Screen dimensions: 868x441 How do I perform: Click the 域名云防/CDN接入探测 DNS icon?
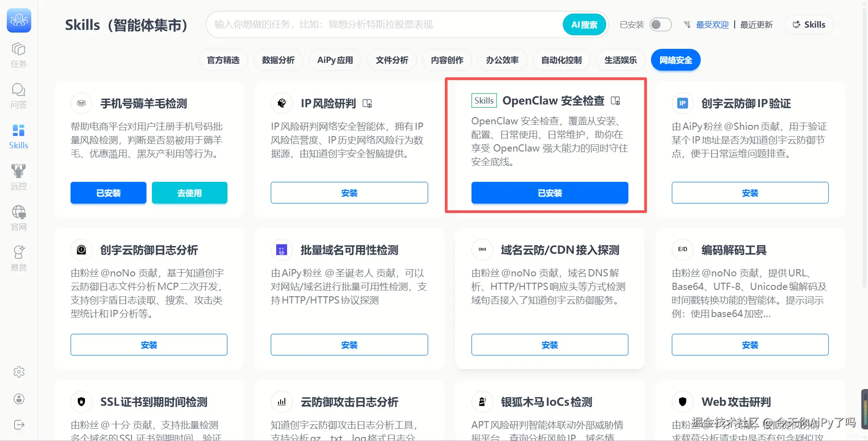point(482,250)
